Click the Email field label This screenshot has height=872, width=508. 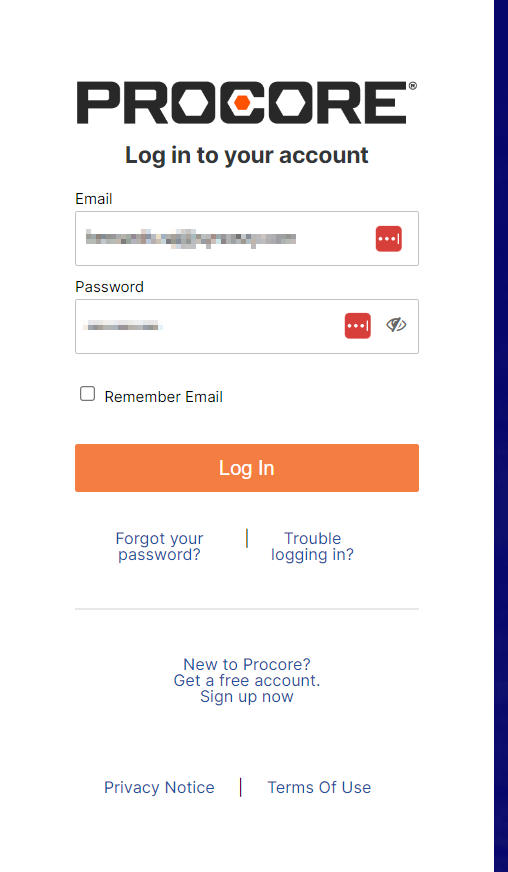[93, 199]
